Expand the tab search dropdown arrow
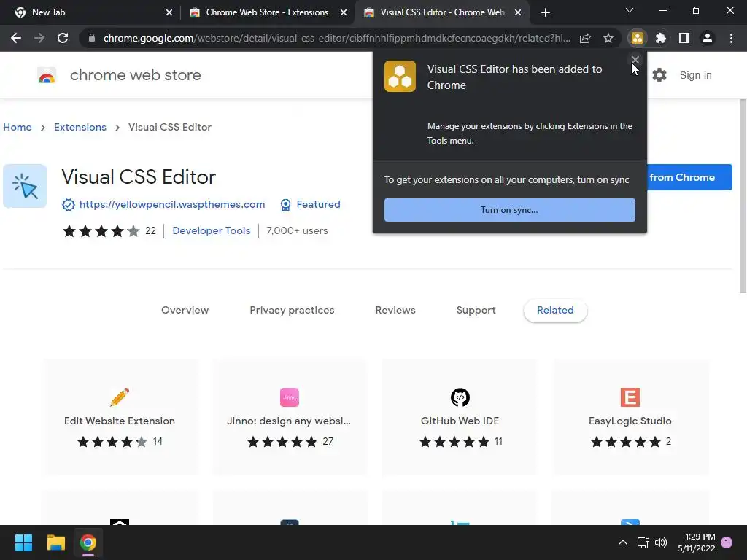Image resolution: width=747 pixels, height=560 pixels. [630, 10]
